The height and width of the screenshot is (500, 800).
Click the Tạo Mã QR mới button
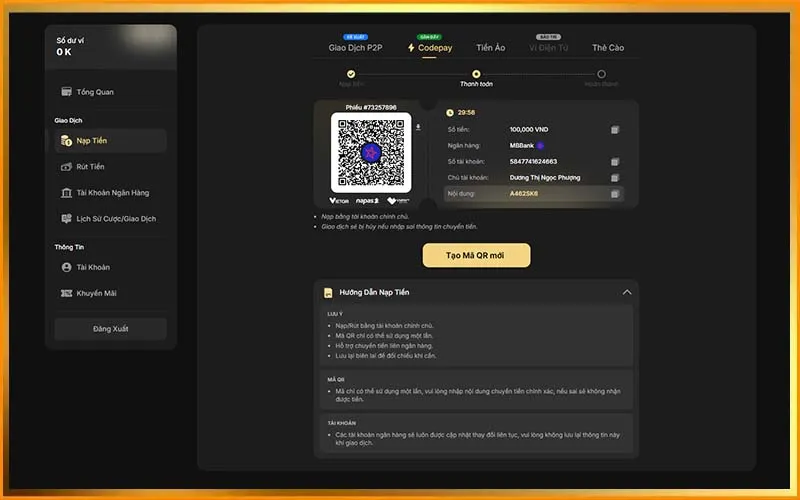point(477,255)
